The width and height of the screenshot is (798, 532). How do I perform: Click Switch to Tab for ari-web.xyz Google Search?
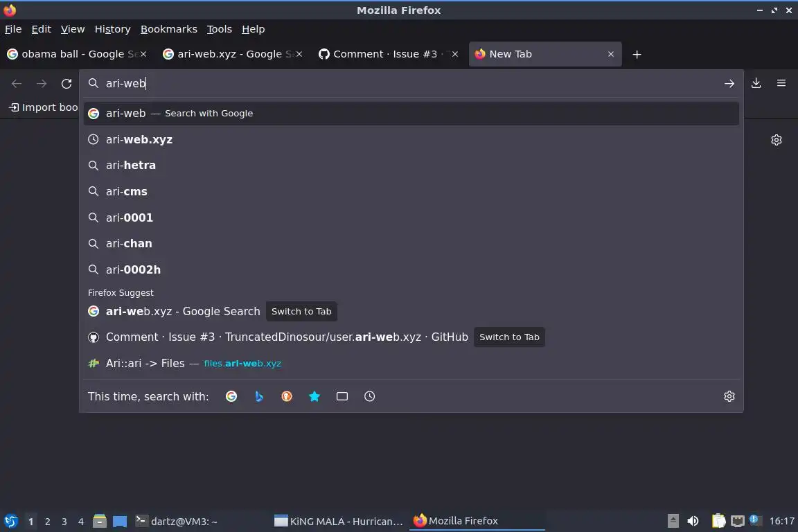point(301,311)
